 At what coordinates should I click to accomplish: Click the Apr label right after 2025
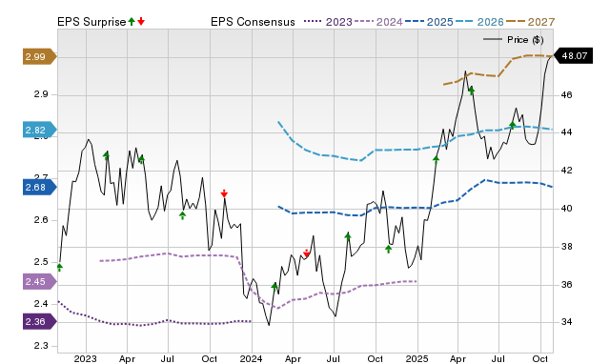(x=457, y=358)
